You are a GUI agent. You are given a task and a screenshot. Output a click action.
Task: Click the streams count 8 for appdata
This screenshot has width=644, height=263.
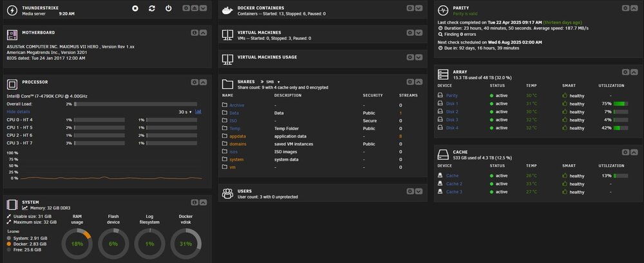pyautogui.click(x=401, y=136)
